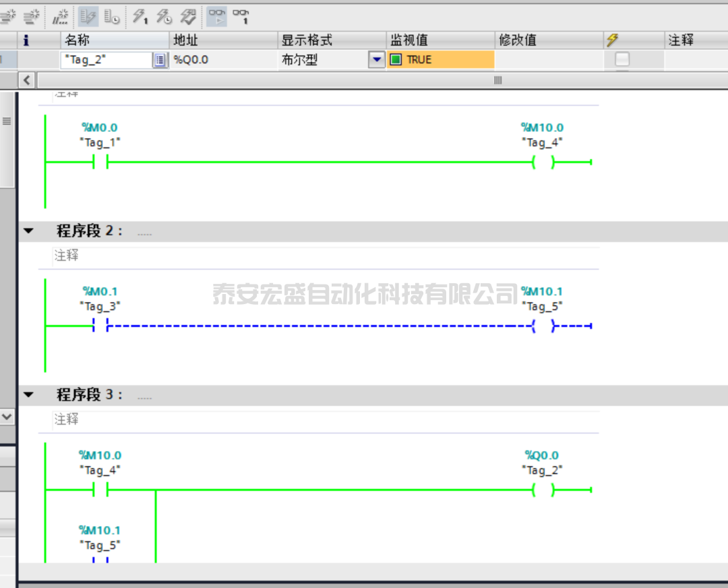
Task: Click the 注释 comment field in 程序段 2
Action: tap(324, 256)
